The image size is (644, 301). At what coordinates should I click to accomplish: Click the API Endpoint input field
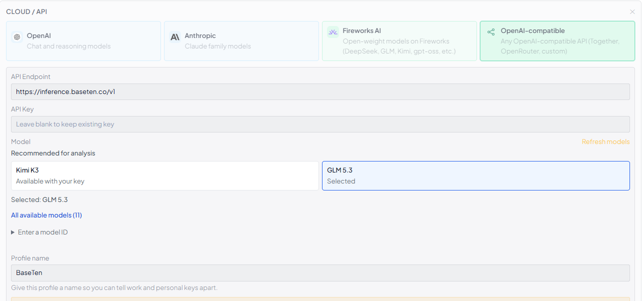coord(320,92)
